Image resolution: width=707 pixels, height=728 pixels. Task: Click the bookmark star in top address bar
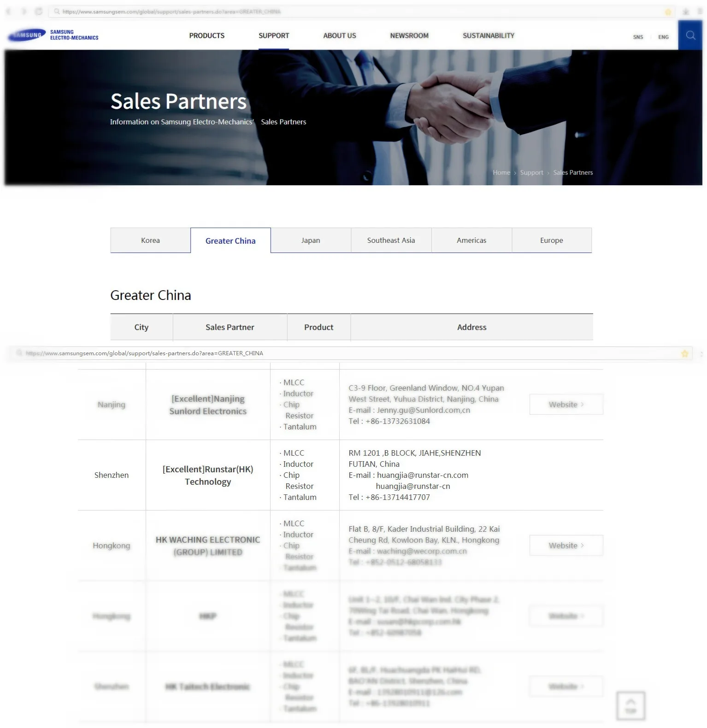668,12
